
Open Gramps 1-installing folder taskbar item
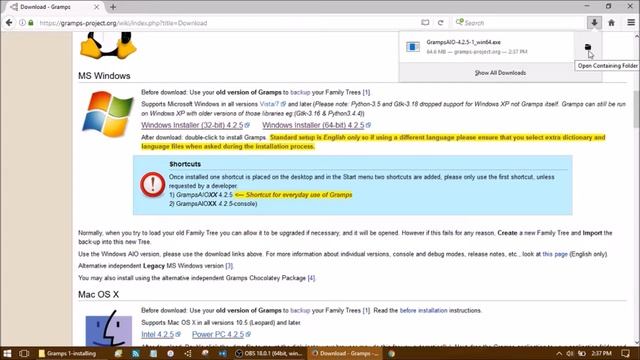[67, 353]
